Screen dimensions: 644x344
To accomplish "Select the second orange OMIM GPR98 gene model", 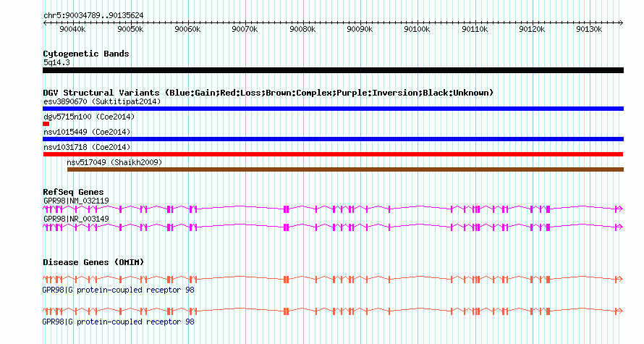I will (333, 311).
